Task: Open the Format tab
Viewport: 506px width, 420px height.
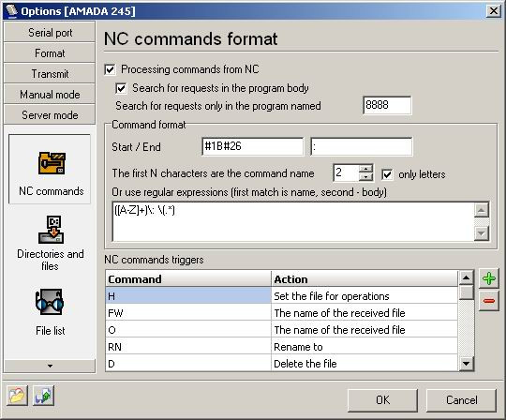Action: click(x=50, y=52)
